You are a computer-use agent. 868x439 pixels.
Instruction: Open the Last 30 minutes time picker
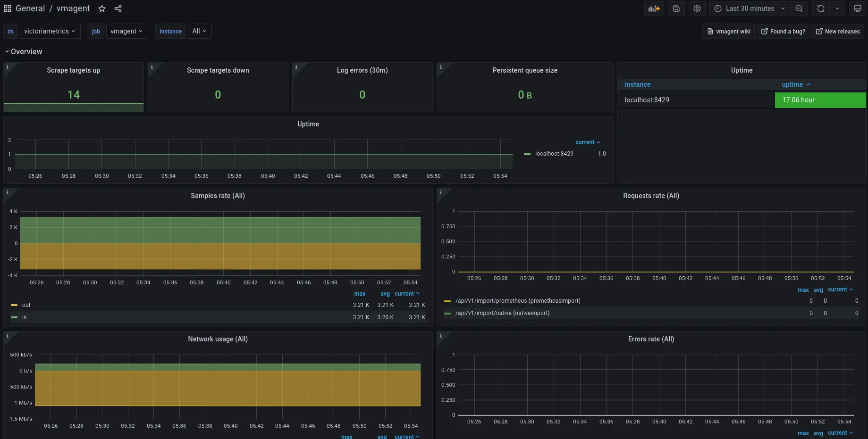click(x=750, y=8)
